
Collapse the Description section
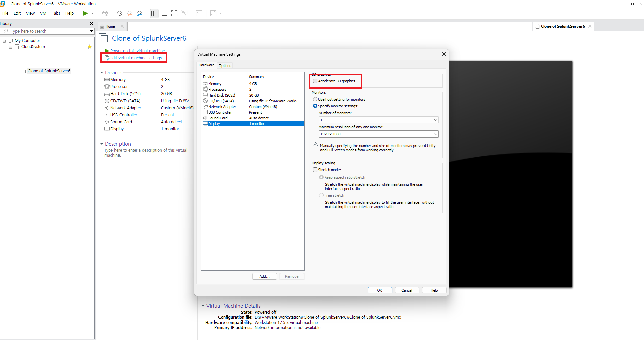(102, 144)
